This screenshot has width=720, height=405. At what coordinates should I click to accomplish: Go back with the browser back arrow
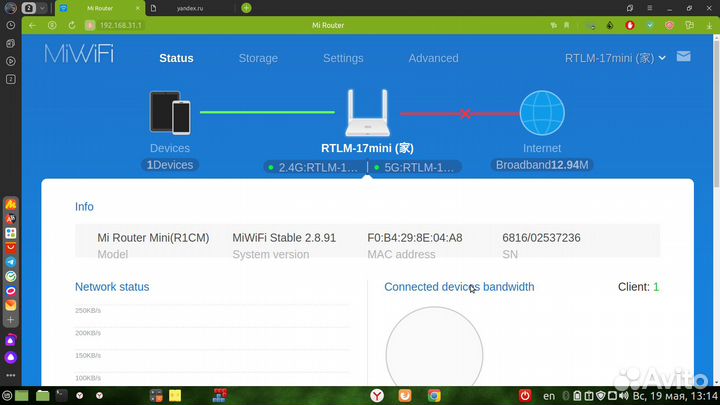pos(32,25)
